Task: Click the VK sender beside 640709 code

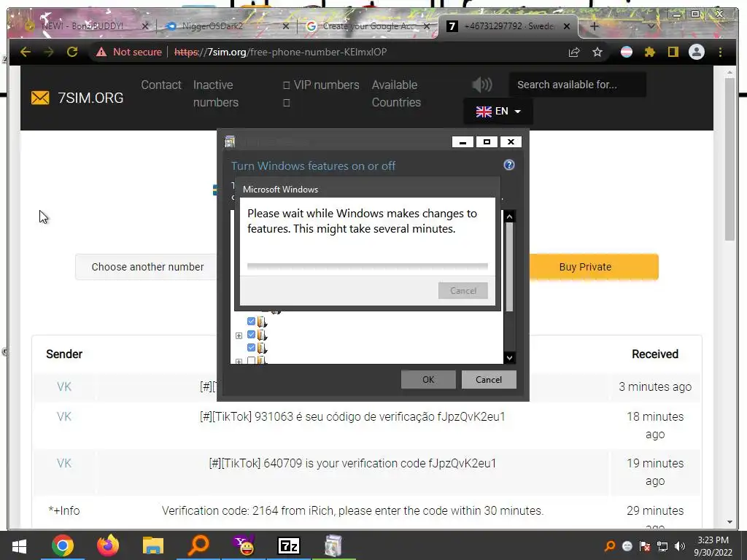Action: pyautogui.click(x=64, y=463)
